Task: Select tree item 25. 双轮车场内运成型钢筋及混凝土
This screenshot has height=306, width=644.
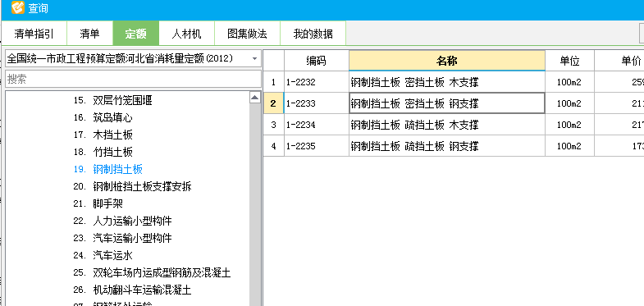Action: point(152,272)
